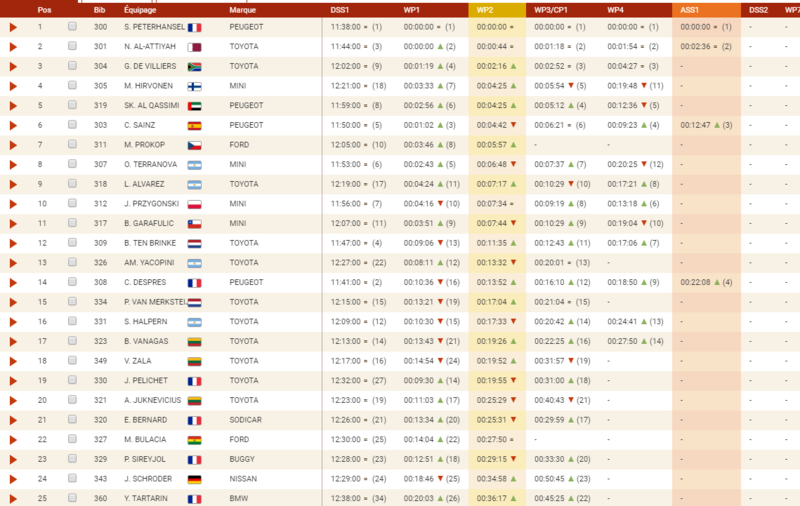Sort by the Marque column header
Screen dimensions: 800x506
(x=243, y=10)
